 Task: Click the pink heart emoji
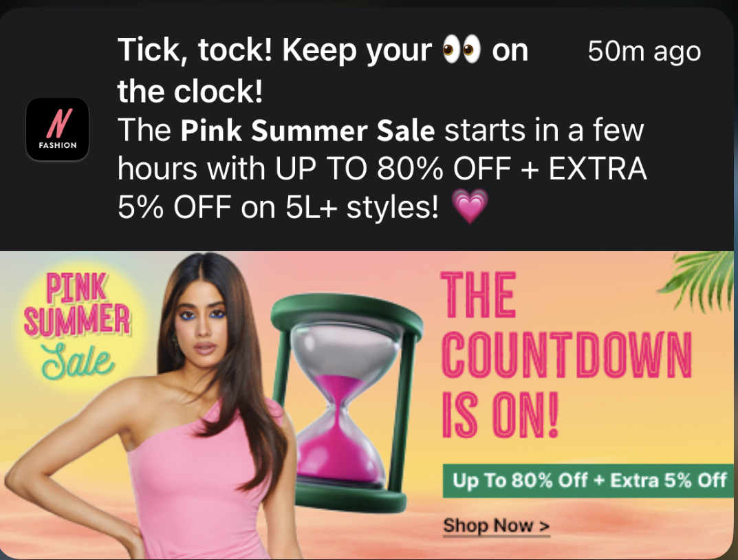click(470, 206)
